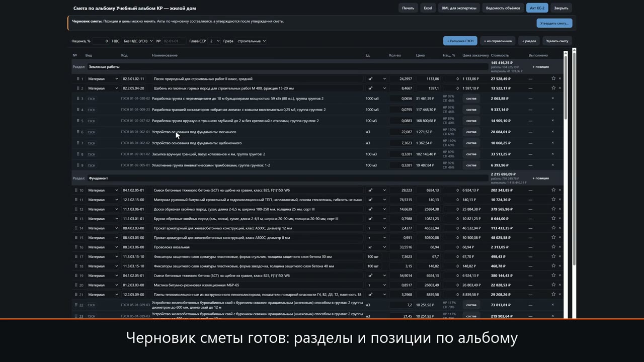The height and width of the screenshot is (362, 644).
Task: Delete row 22 bored piles position
Action: (552, 305)
